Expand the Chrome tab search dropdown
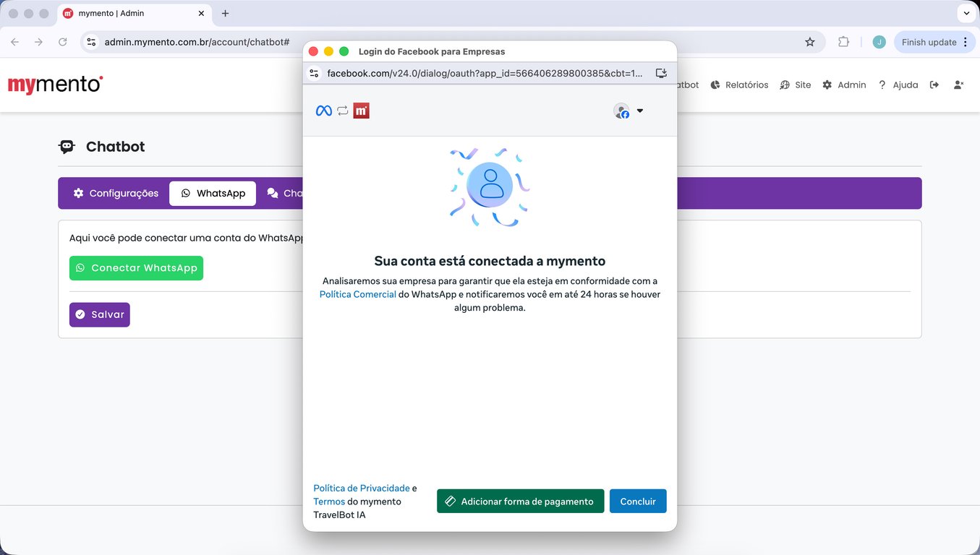Screen dimensions: 980x555 (966, 14)
